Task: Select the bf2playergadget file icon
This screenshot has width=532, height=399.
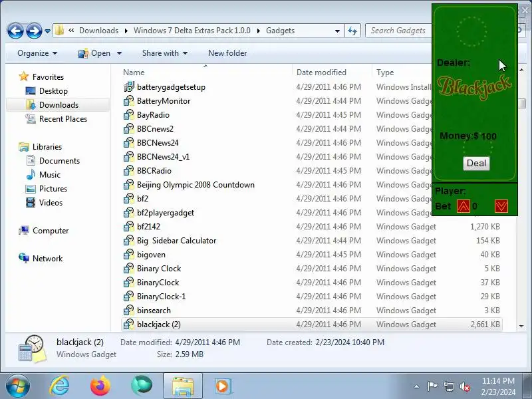Action: 129,212
